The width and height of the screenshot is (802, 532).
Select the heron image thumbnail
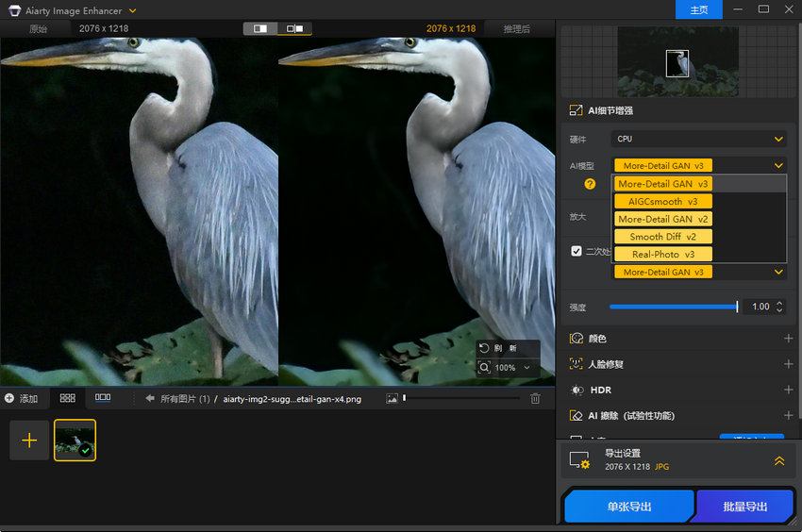[x=75, y=441]
